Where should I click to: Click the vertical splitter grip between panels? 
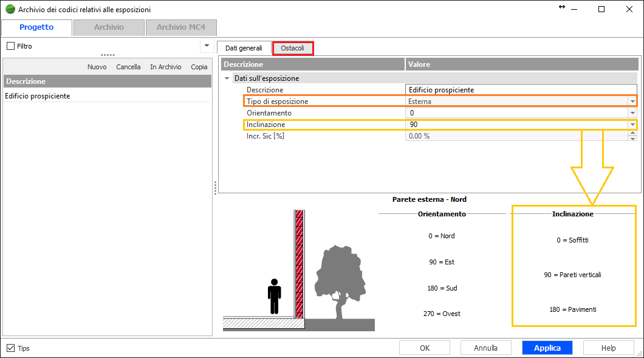[x=215, y=188]
